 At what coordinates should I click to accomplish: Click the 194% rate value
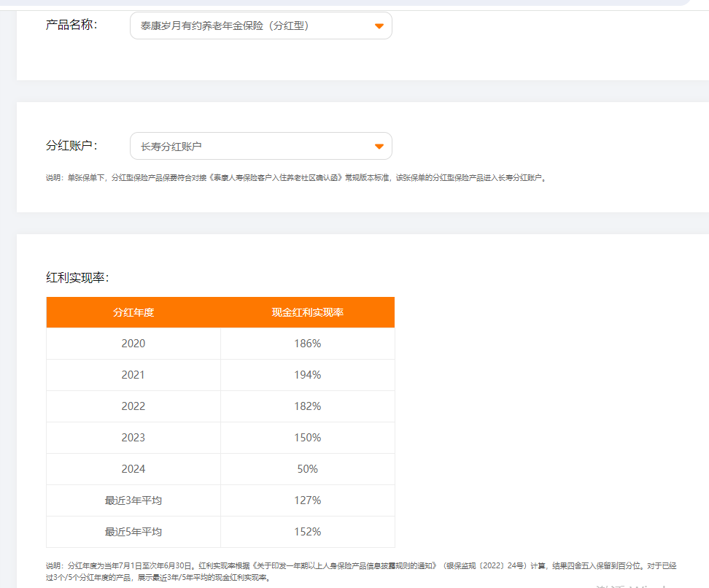[x=307, y=375]
